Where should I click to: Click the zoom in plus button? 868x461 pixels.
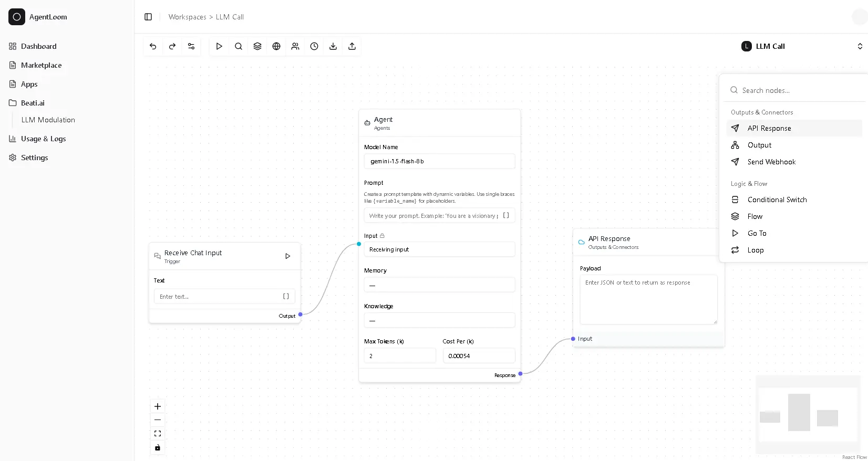pyautogui.click(x=158, y=406)
